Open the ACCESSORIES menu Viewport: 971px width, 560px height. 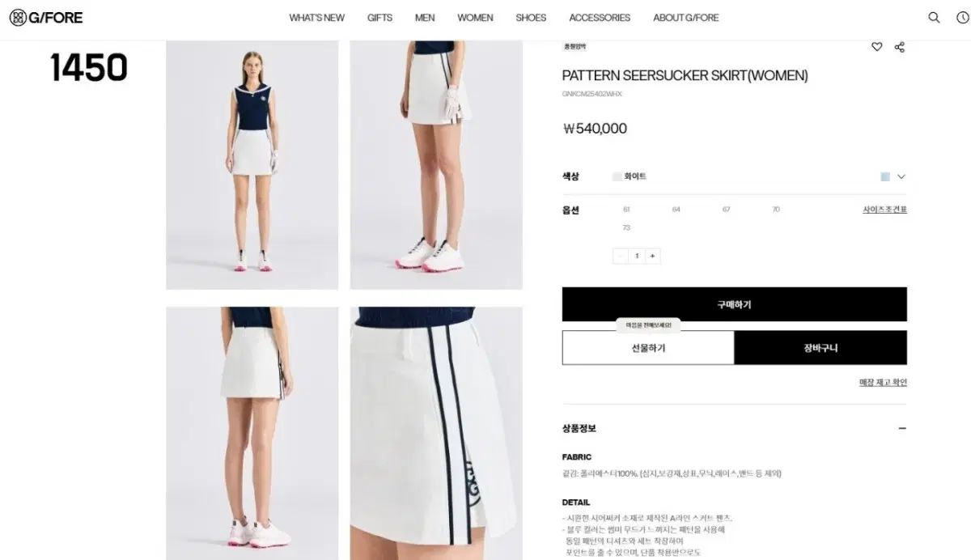click(x=600, y=18)
